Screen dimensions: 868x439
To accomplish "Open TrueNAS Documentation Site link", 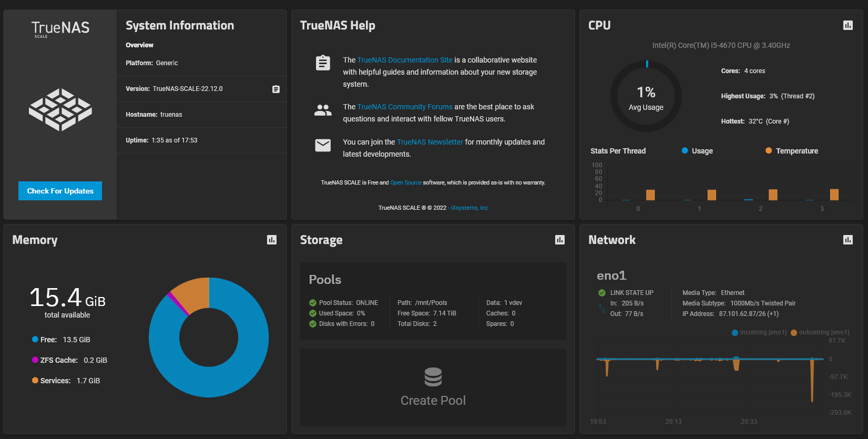I will tap(405, 60).
